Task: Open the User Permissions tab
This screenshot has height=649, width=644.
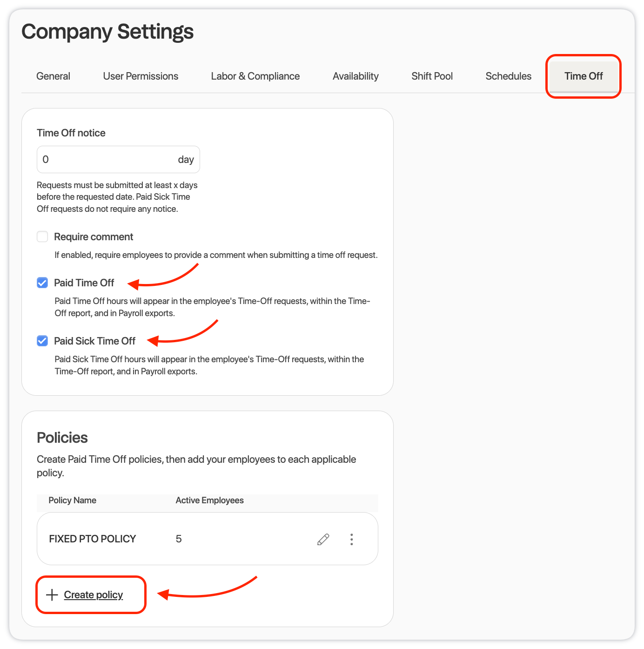Action: (141, 76)
